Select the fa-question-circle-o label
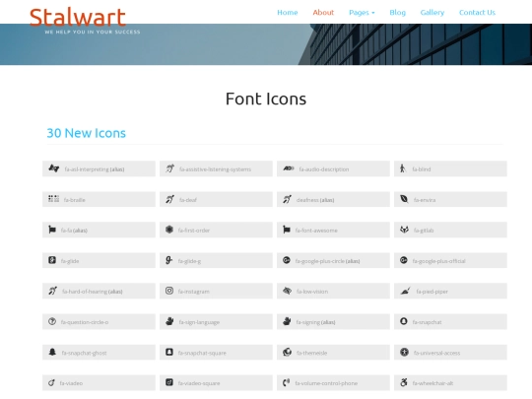Image resolution: width=532 pixels, height=399 pixels. [85, 322]
